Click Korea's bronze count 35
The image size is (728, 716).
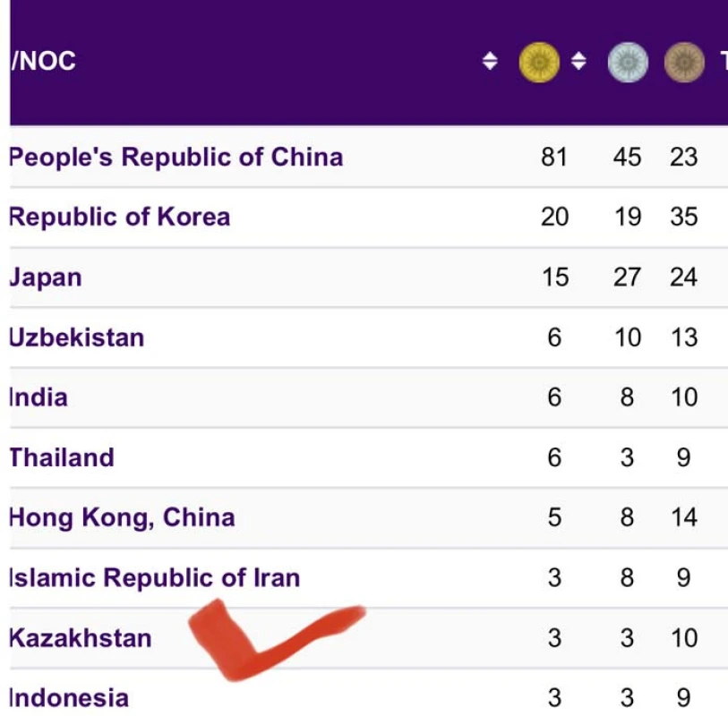coord(683,217)
